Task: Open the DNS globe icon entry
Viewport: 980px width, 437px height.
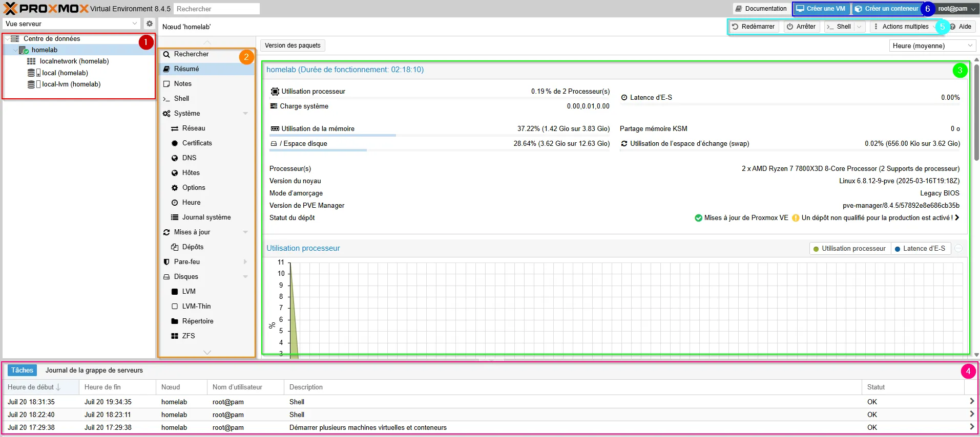Action: click(175, 158)
